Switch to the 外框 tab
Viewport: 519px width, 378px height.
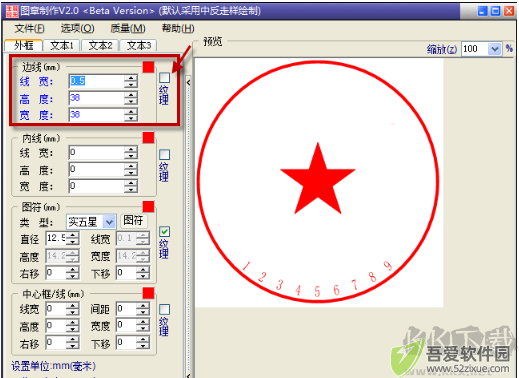tap(24, 45)
